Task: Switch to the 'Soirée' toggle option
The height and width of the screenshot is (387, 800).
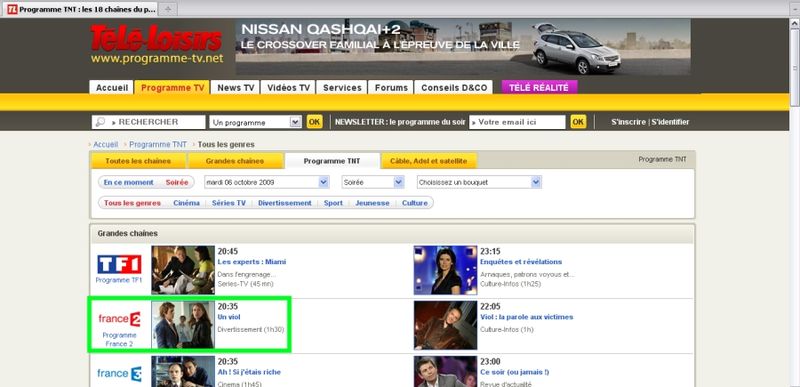Action: click(x=177, y=182)
